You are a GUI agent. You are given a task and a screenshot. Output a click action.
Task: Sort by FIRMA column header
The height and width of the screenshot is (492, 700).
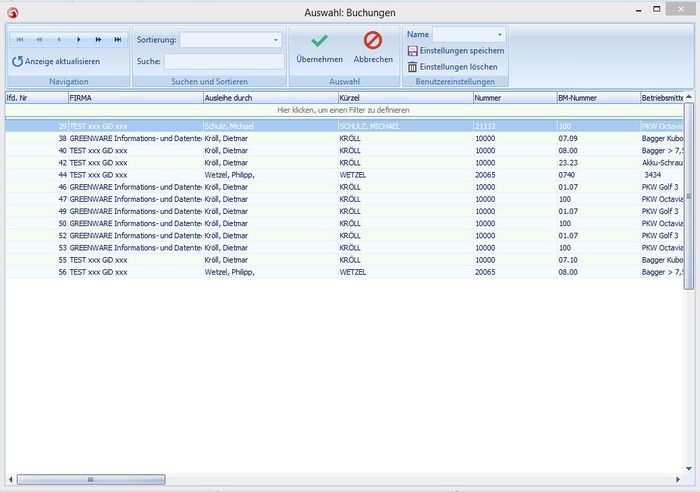[135, 98]
